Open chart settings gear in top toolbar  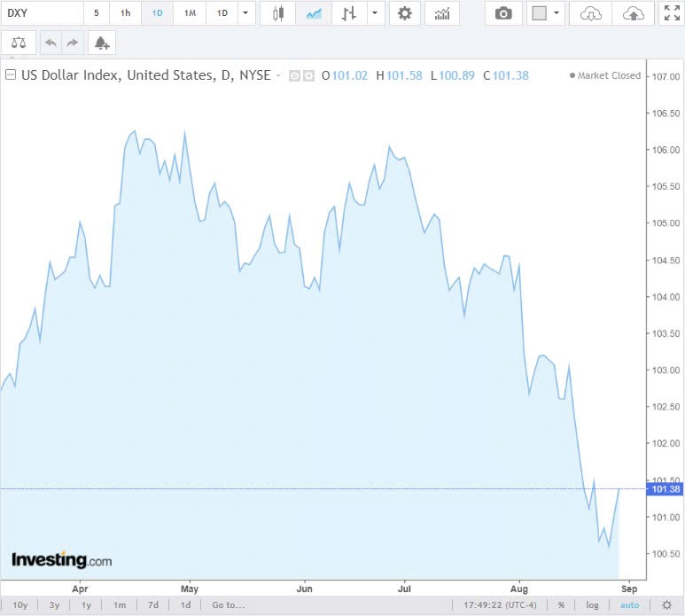[x=405, y=13]
